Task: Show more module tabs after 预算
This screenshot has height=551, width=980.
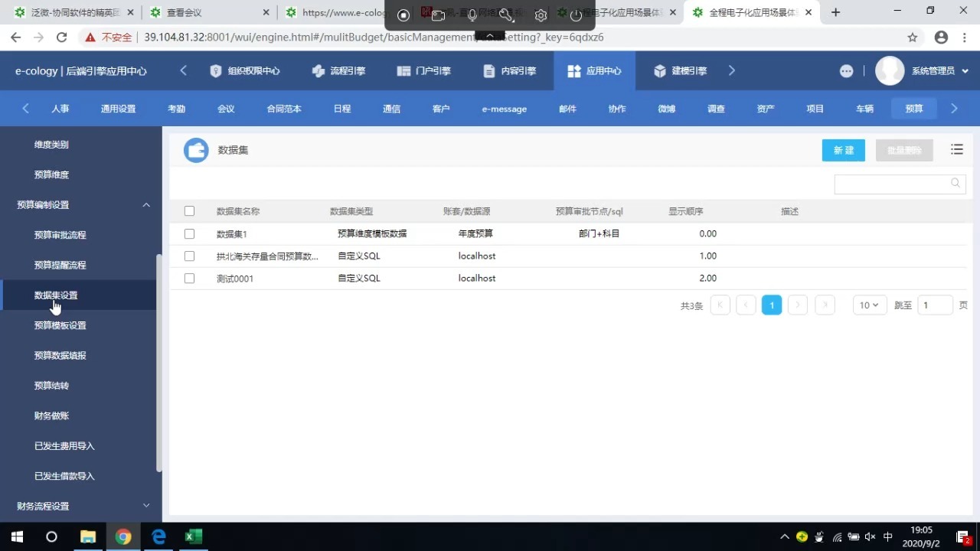Action: (x=954, y=109)
